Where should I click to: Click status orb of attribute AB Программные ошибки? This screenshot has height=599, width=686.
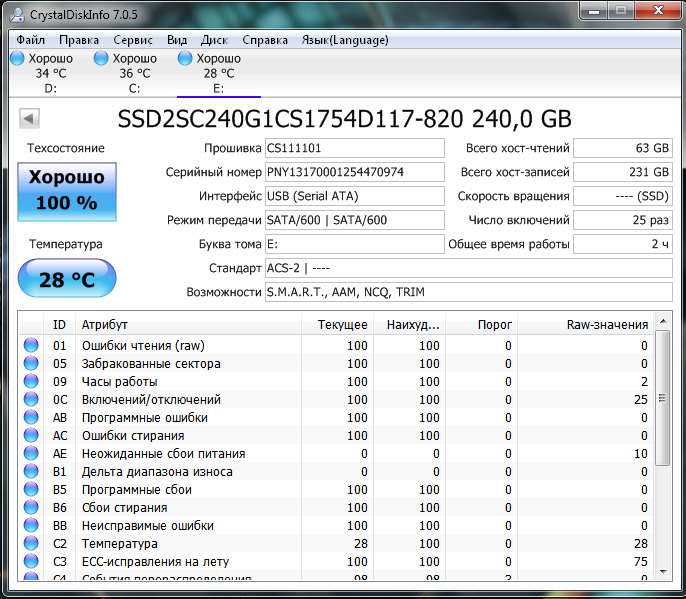31,417
